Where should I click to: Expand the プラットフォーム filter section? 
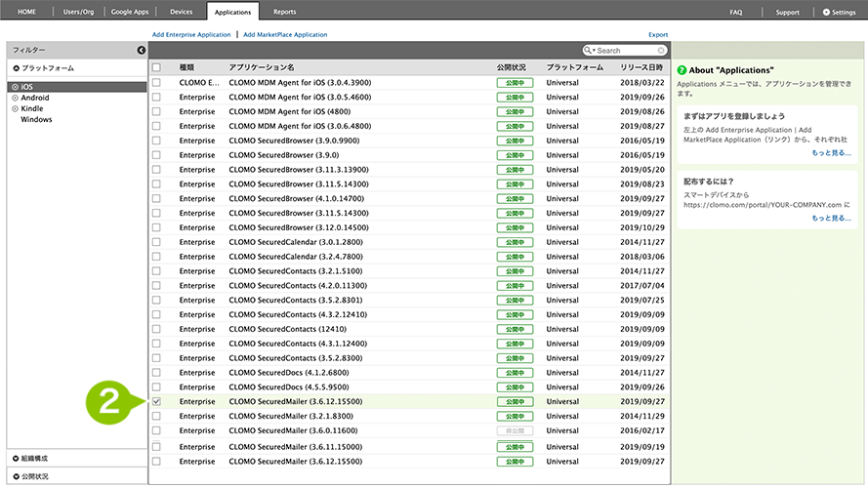pos(16,68)
